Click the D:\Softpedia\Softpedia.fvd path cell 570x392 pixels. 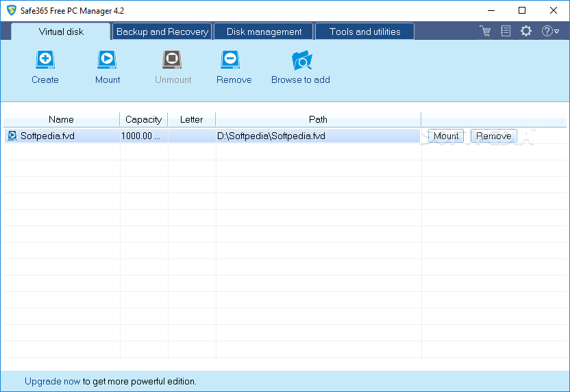point(318,136)
